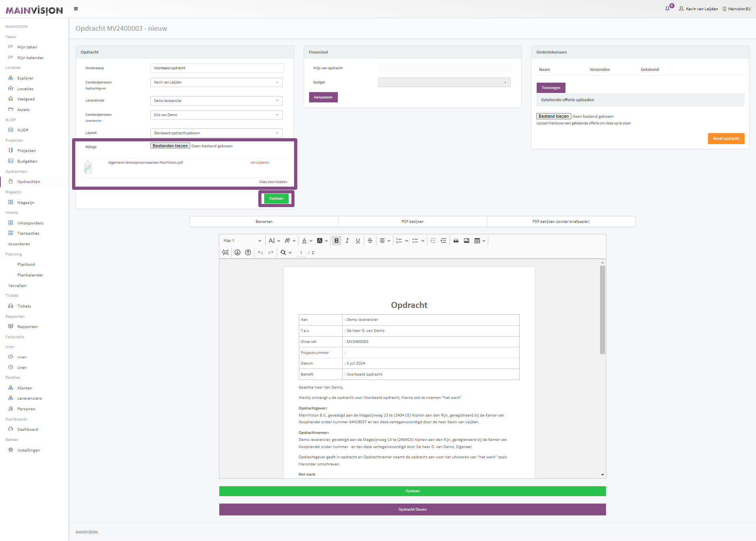Viewport: 756px width, 541px height.
Task: Switch to PDF bekijken tab
Action: (412, 222)
